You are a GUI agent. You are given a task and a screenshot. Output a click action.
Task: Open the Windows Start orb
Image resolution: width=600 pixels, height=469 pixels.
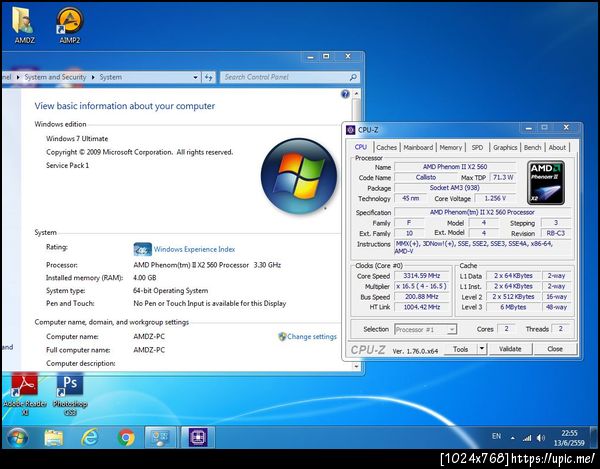coord(17,437)
